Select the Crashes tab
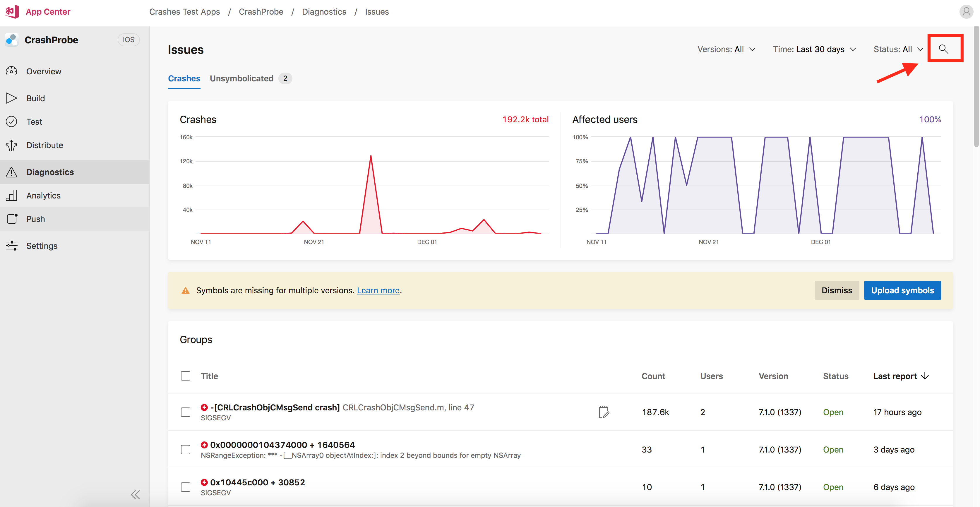Screen dimensions: 980x507 pyautogui.click(x=184, y=78)
